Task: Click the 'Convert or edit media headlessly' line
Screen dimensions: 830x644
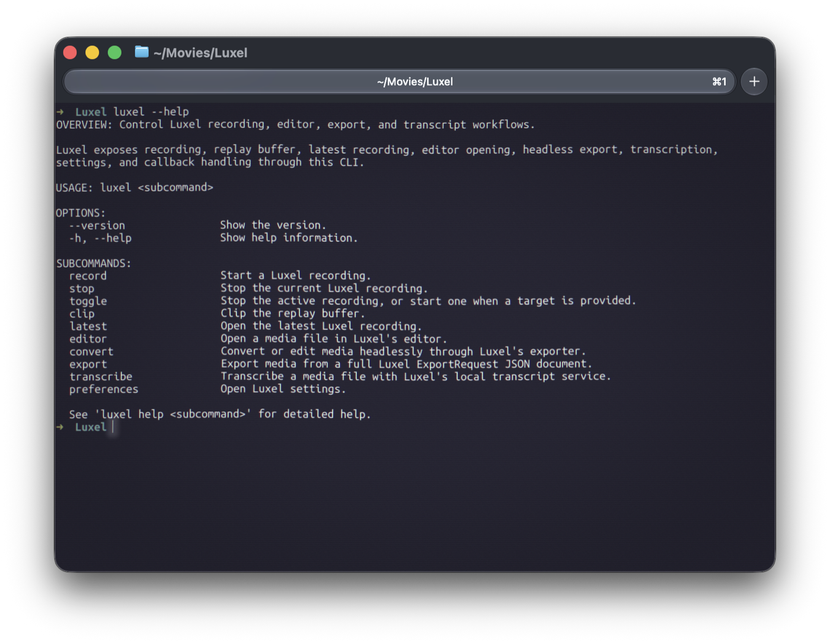Action: 403,351
